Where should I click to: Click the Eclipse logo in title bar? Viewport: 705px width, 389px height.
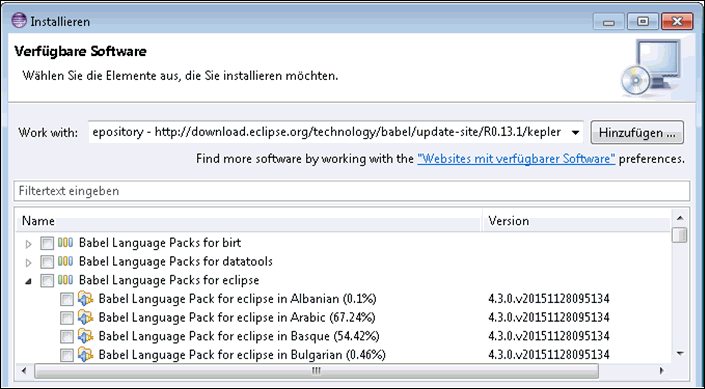pos(19,21)
